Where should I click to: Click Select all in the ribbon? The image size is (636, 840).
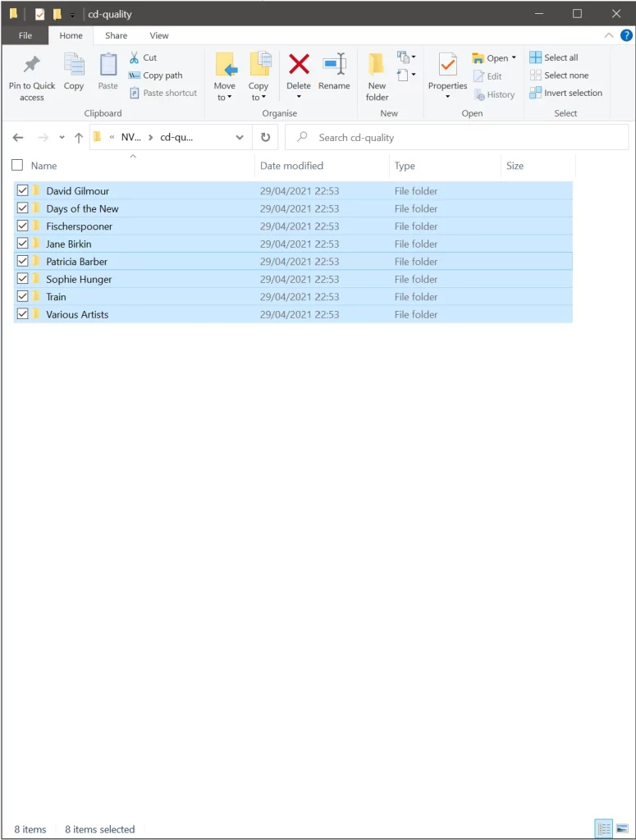tap(554, 57)
